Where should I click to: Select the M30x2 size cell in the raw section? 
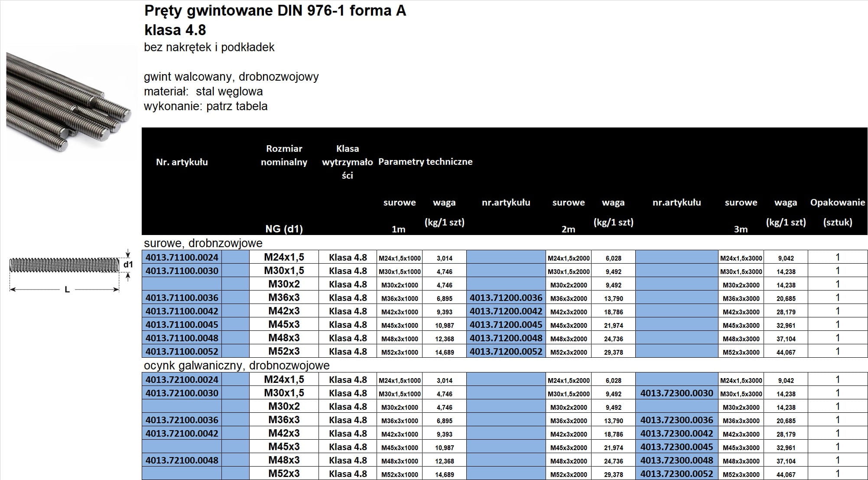[284, 284]
